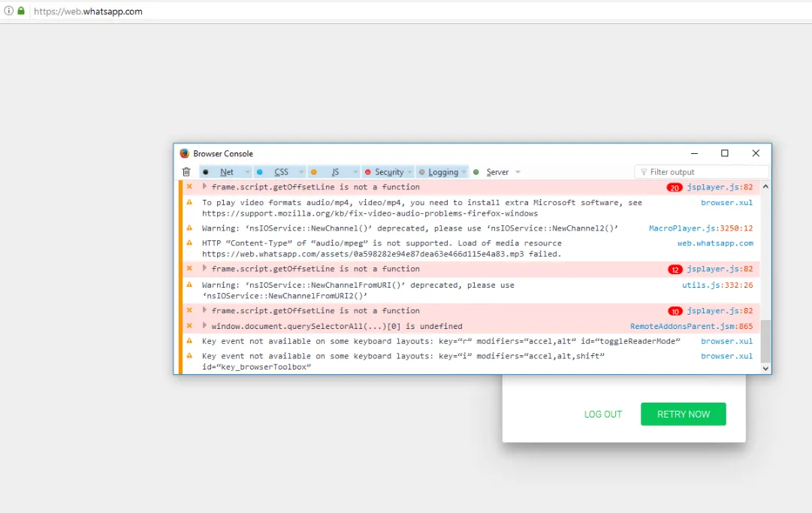
Task: Expand getOffsetLine error with count 10
Action: pos(204,310)
